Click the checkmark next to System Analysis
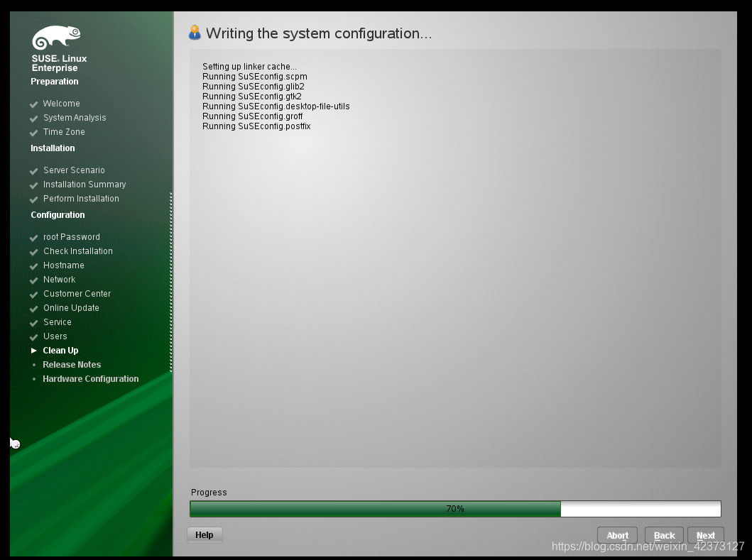This screenshot has height=560, width=752. (x=33, y=119)
